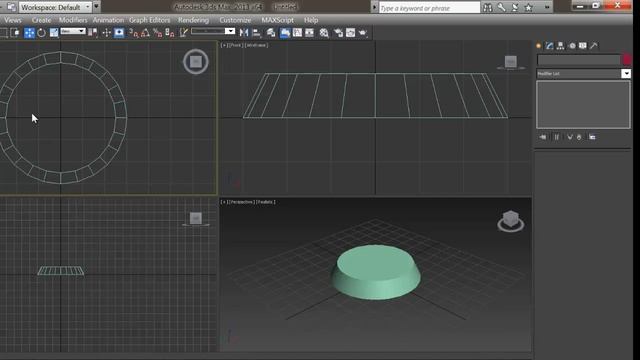The image size is (640, 360).
Task: Open the Curve Editor
Action: click(x=298, y=33)
